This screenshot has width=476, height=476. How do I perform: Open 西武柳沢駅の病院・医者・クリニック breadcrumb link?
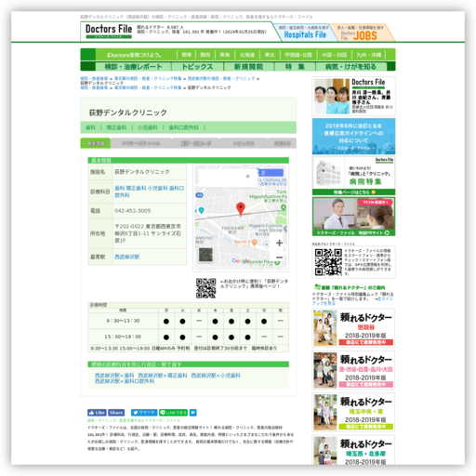click(x=221, y=79)
